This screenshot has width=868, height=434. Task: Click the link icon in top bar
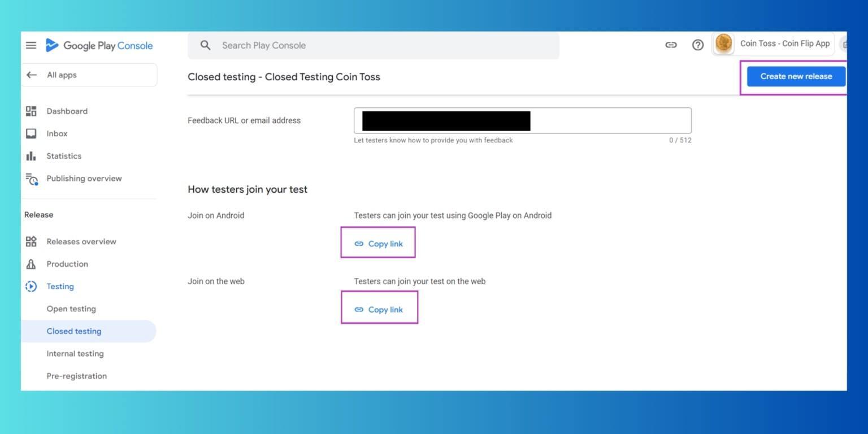(x=671, y=45)
